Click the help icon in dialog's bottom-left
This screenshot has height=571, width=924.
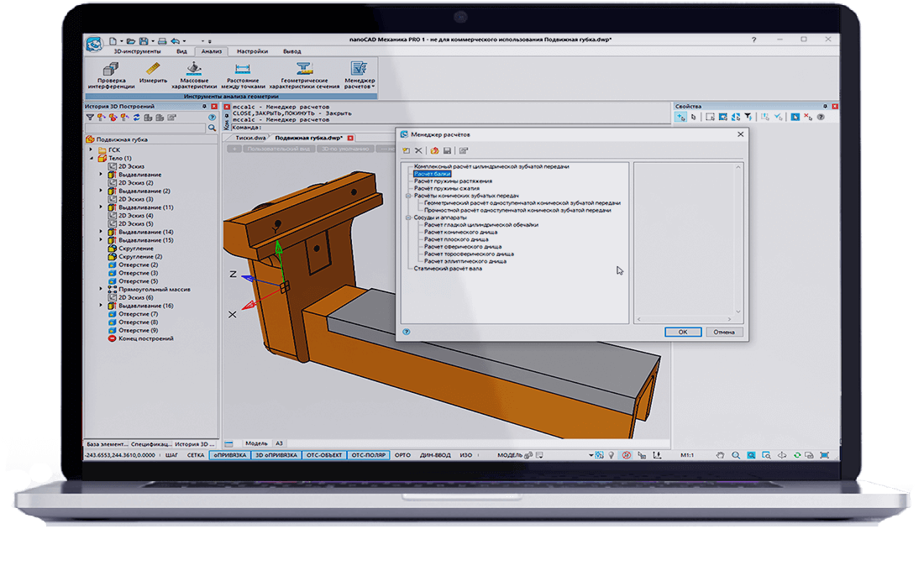pyautogui.click(x=406, y=332)
